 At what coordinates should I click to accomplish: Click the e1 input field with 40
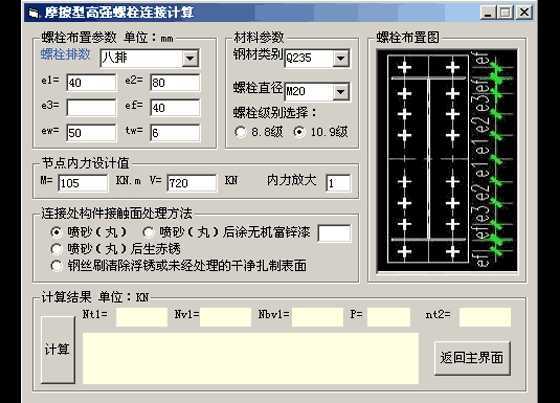(x=91, y=83)
